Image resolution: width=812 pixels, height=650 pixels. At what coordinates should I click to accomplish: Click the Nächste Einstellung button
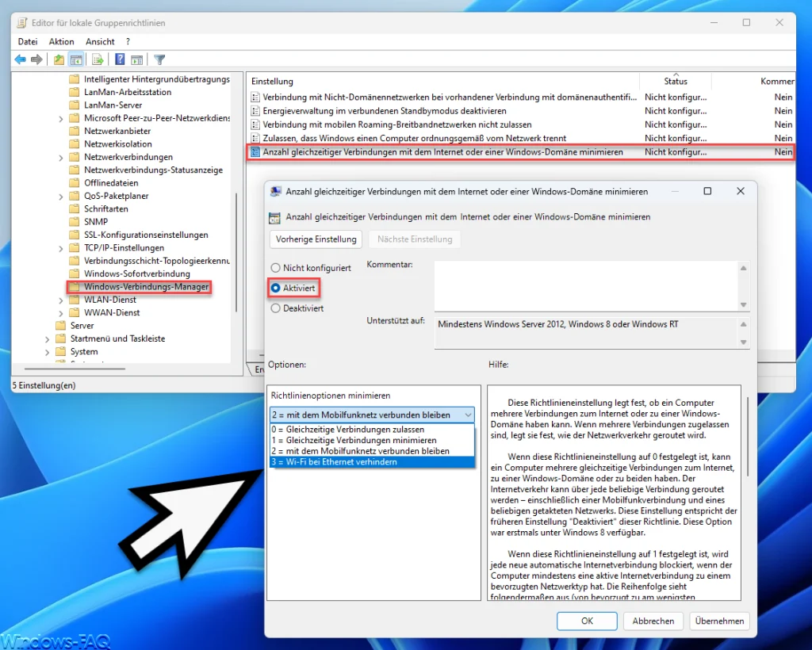click(x=415, y=239)
